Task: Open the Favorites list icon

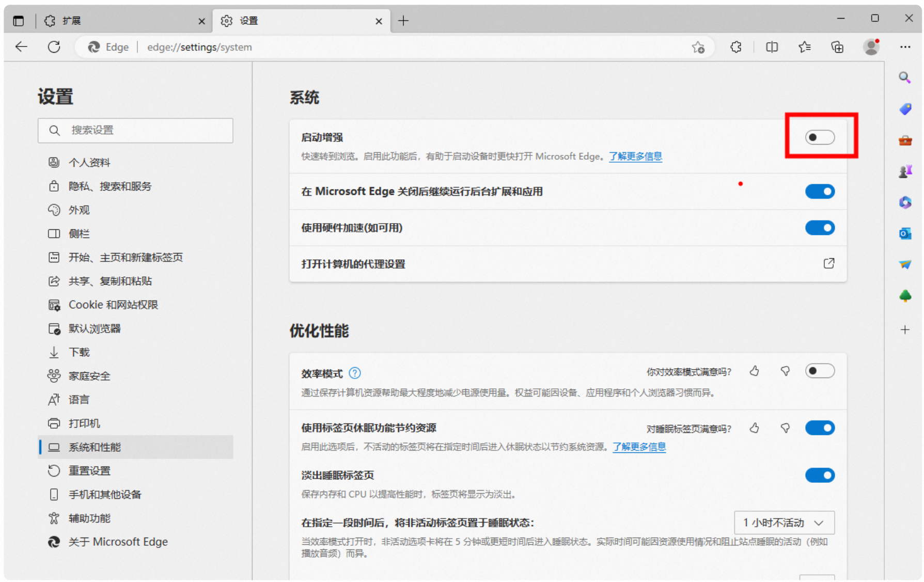Action: click(804, 47)
